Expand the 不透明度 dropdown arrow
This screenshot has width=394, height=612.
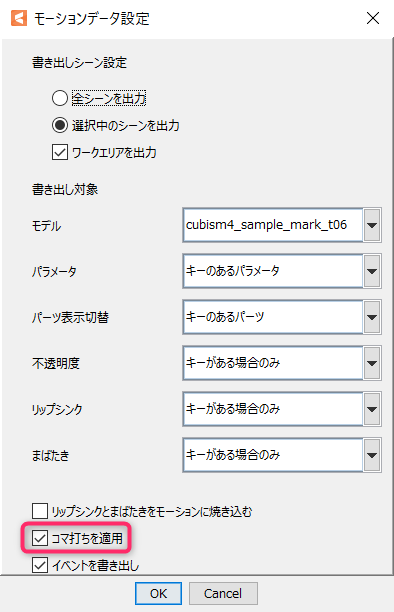click(372, 363)
